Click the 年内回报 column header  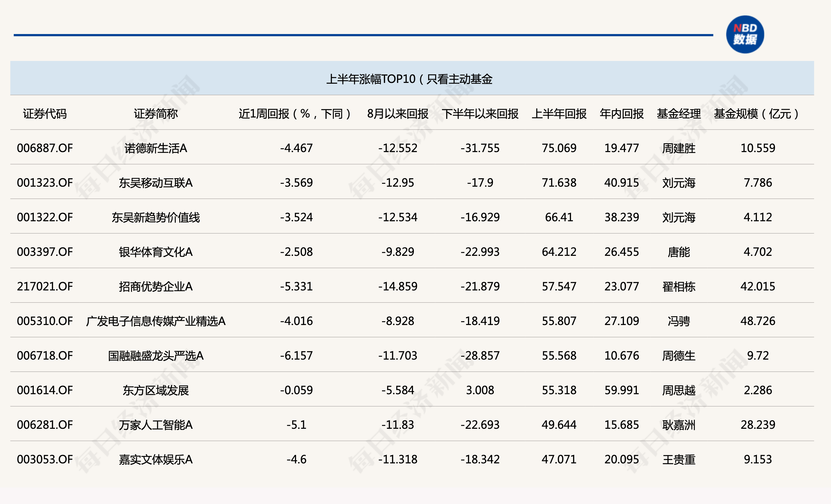pos(621,114)
